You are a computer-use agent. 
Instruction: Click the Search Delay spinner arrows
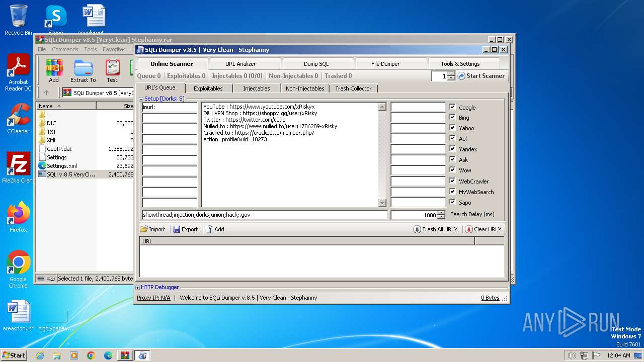click(441, 215)
